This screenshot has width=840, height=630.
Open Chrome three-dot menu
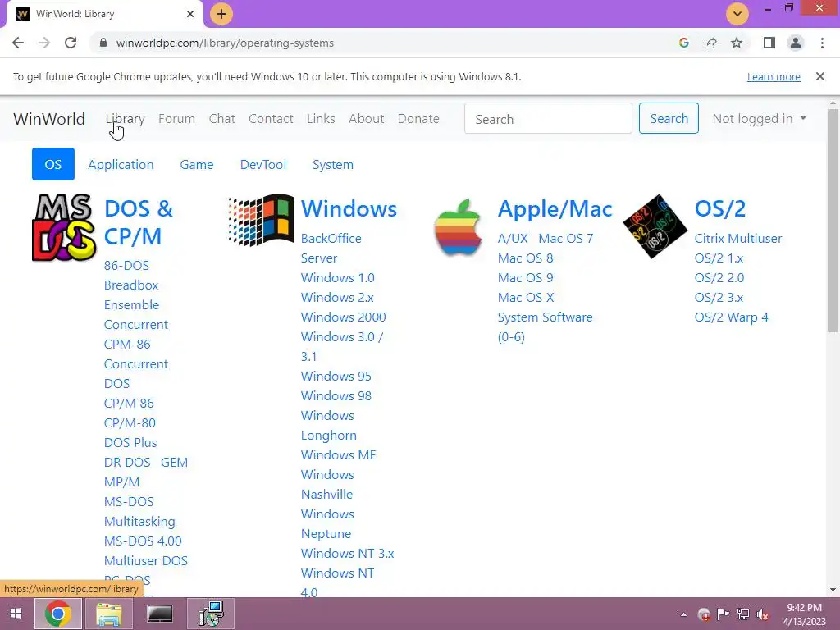pyautogui.click(x=822, y=43)
